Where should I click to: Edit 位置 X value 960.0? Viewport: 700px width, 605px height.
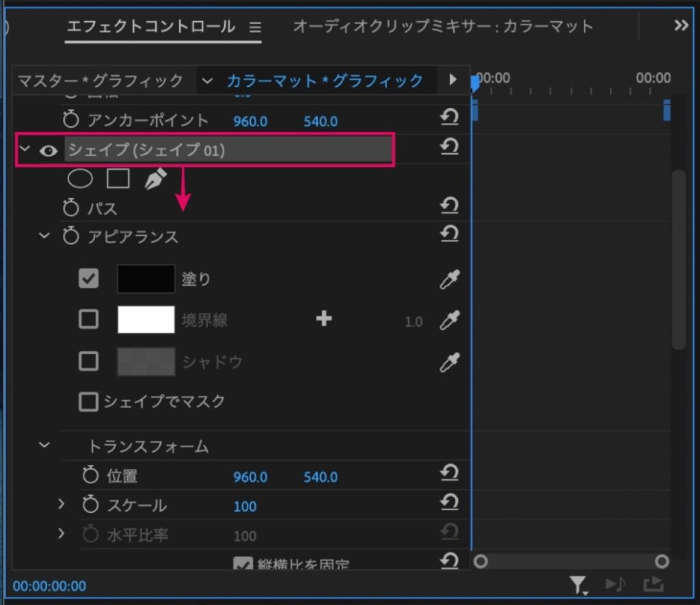(x=250, y=477)
